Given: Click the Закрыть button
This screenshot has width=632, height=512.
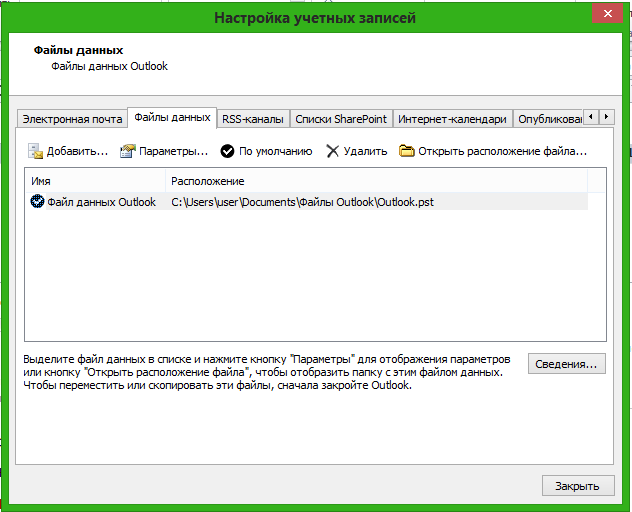Looking at the screenshot, I should pos(578,486).
